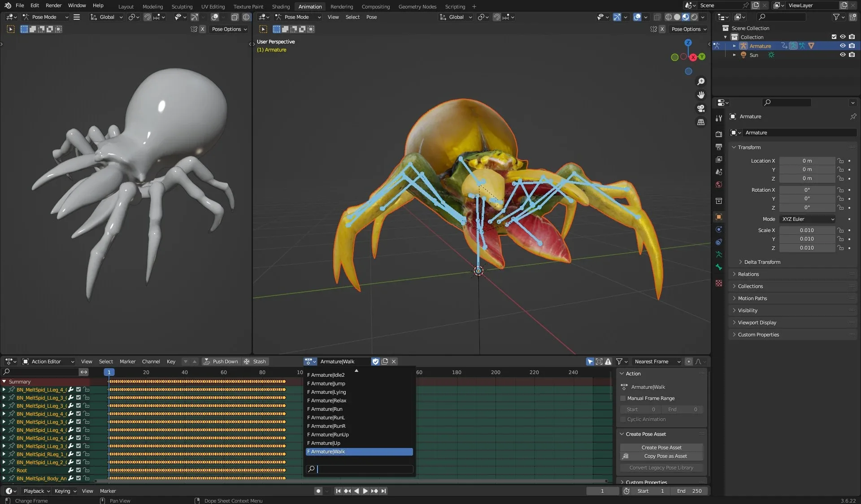Click the pan hand viewport gizmo
The height and width of the screenshot is (504, 861).
701,95
